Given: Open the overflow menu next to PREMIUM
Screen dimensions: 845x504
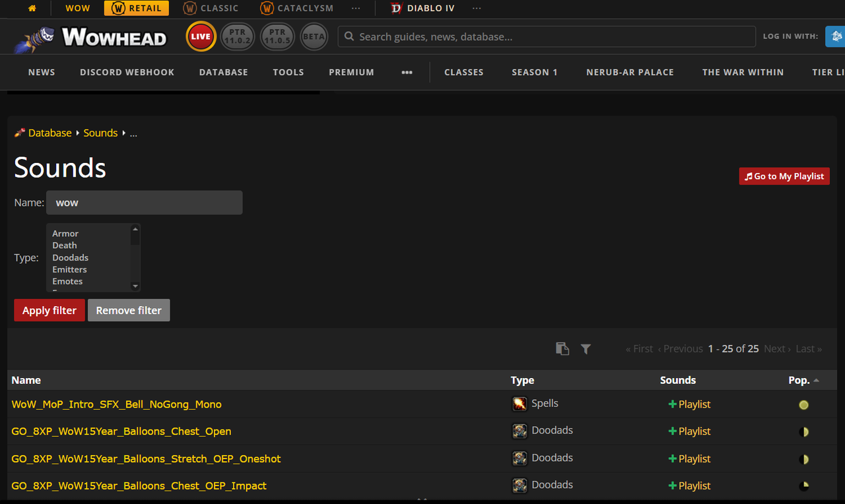Looking at the screenshot, I should pos(407,73).
